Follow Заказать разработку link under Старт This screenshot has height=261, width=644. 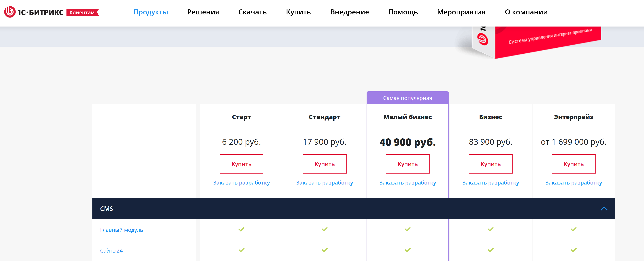click(x=241, y=183)
